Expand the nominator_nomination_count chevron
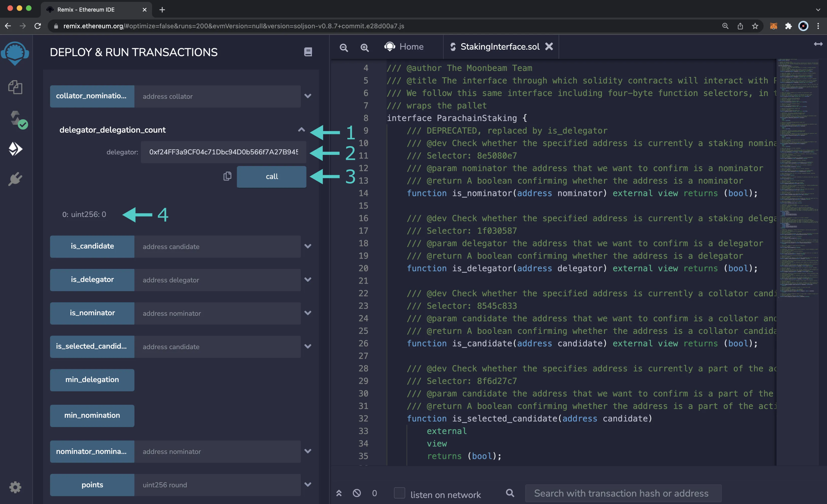Image resolution: width=827 pixels, height=504 pixels. tap(307, 451)
